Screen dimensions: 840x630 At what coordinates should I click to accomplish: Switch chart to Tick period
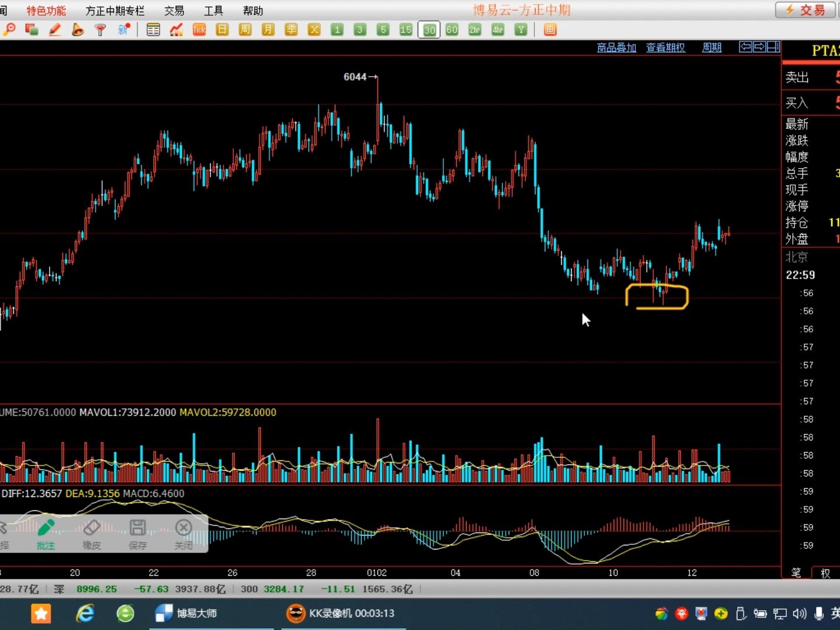tap(199, 30)
